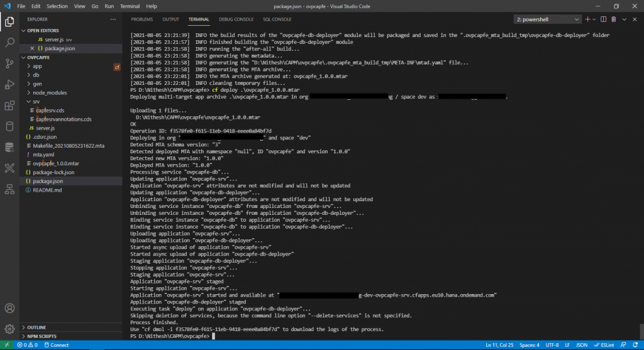
Task: Switch to the Output tab
Action: click(170, 19)
